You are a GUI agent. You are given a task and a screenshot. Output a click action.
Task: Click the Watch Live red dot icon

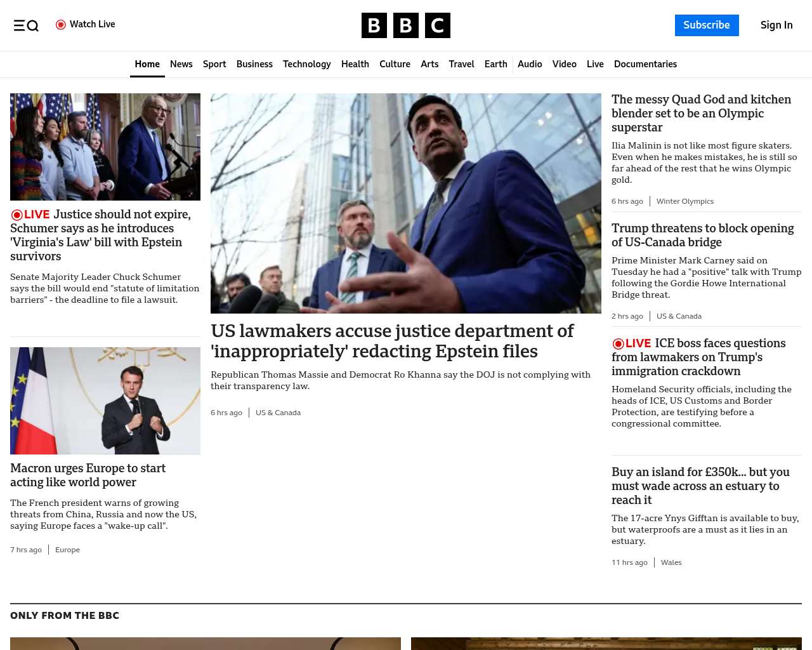pyautogui.click(x=61, y=25)
